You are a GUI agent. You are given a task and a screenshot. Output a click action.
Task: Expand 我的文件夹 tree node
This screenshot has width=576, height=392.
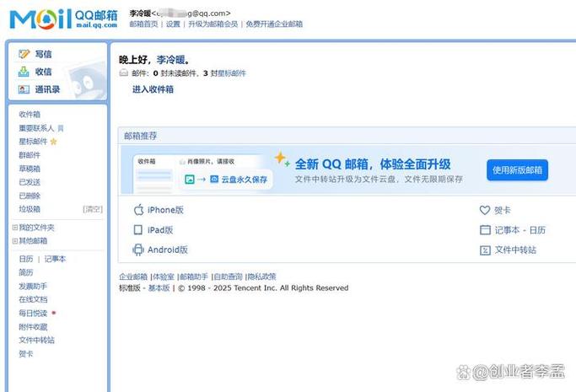tap(14, 228)
